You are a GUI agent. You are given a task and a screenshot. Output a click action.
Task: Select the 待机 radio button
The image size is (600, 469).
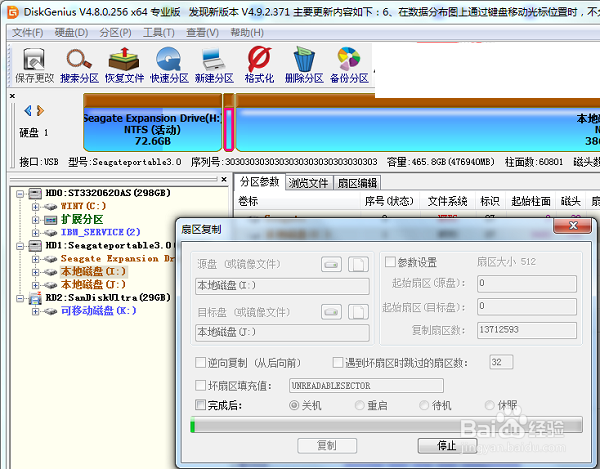click(x=424, y=405)
